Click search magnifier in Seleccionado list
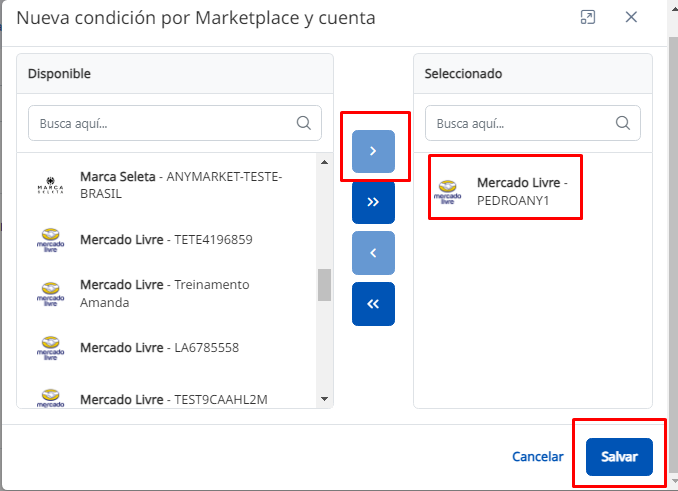Screen dimensions: 678x491 [623, 123]
